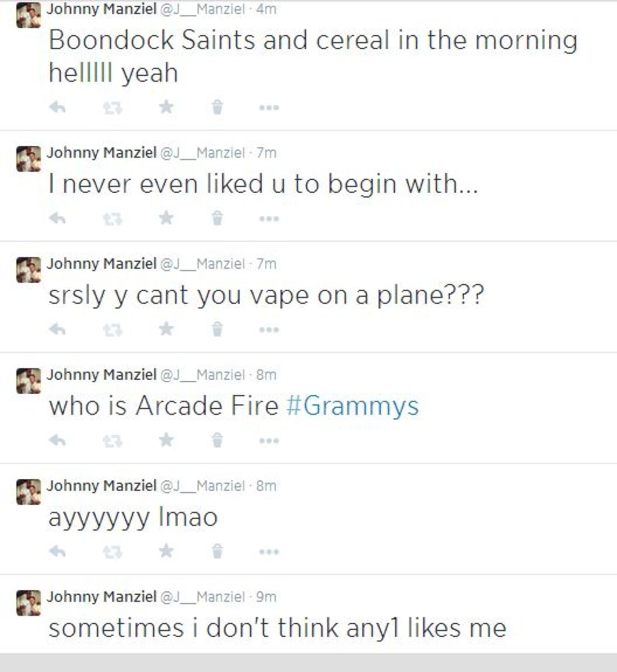Favorite the "I never even liked u" tweet
The image size is (617, 672).
coord(166,217)
